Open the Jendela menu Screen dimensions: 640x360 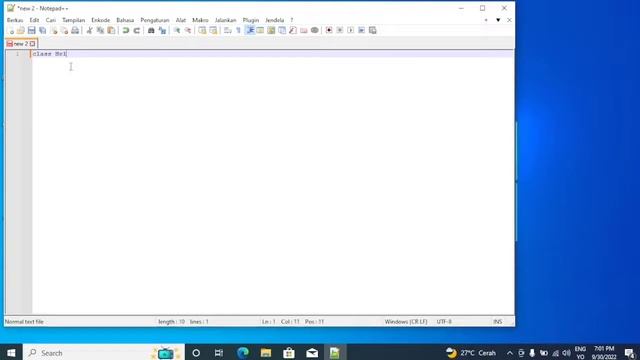(275, 20)
